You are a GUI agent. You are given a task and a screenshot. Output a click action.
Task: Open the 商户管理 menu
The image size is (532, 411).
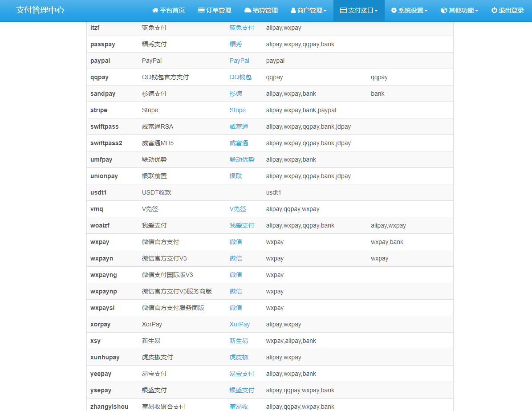click(309, 10)
